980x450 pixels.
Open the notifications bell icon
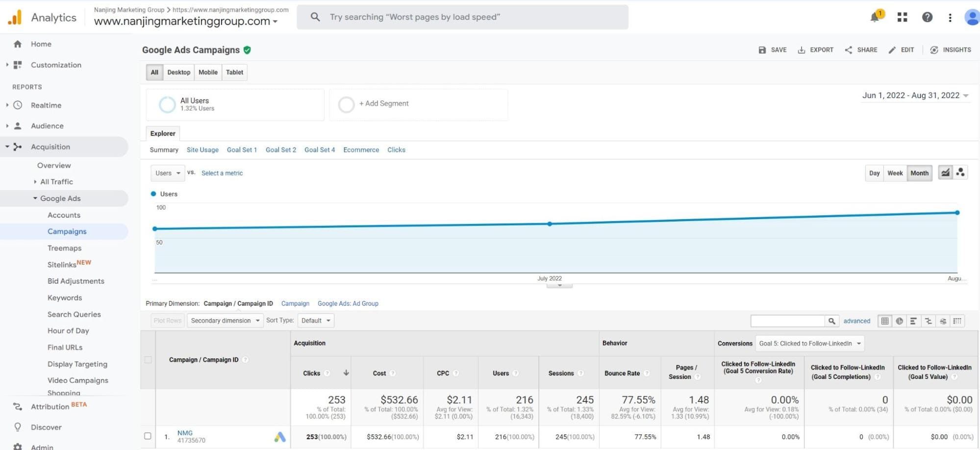(876, 17)
